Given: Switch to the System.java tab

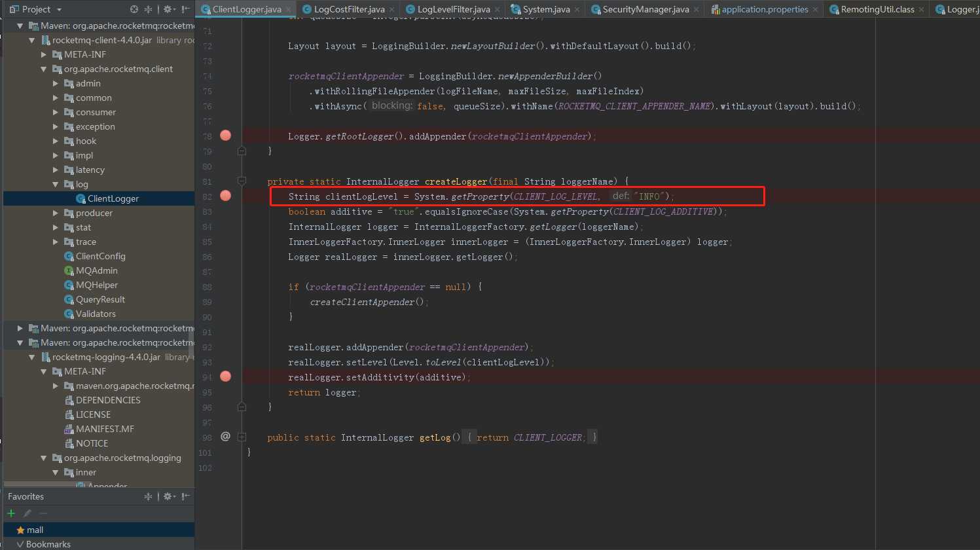Looking at the screenshot, I should click(x=546, y=9).
